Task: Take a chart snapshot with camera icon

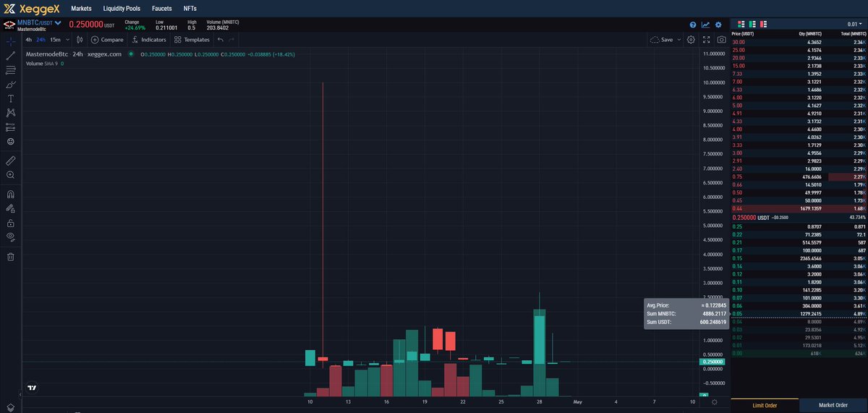Action: click(x=721, y=40)
